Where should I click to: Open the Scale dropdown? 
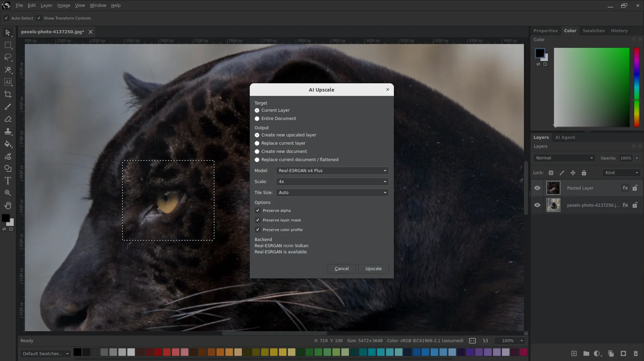(x=332, y=182)
